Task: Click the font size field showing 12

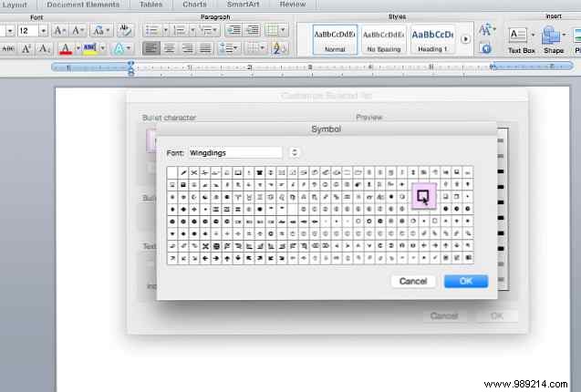Action: pos(27,31)
